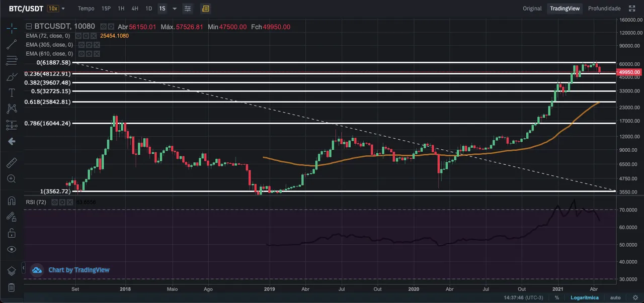Click the 10x leverage badge
The height and width of the screenshot is (303, 644).
[x=52, y=9]
